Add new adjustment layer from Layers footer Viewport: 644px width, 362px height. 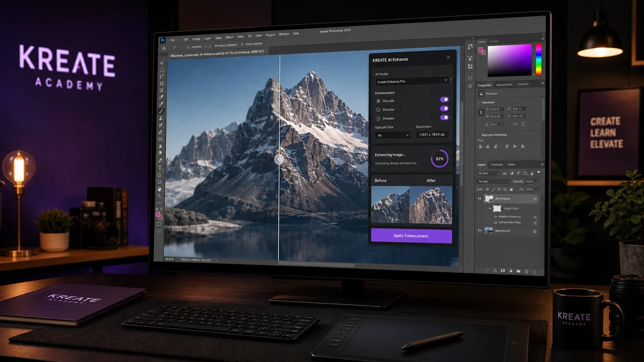pyautogui.click(x=511, y=271)
